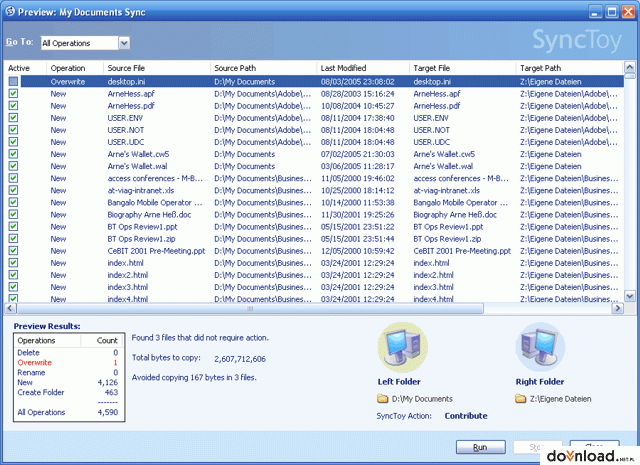640x465 pixels.
Task: Click the vertical scrollbar up arrow
Action: coord(630,67)
